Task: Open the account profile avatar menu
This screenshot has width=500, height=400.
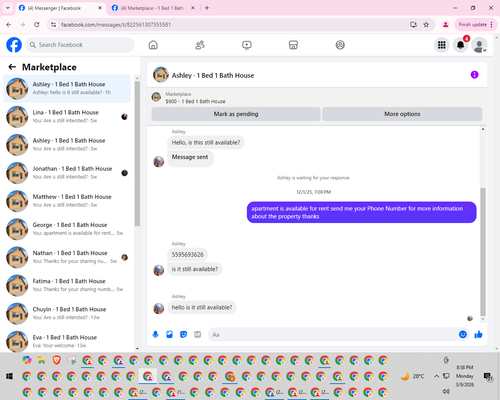Action: 479,45
